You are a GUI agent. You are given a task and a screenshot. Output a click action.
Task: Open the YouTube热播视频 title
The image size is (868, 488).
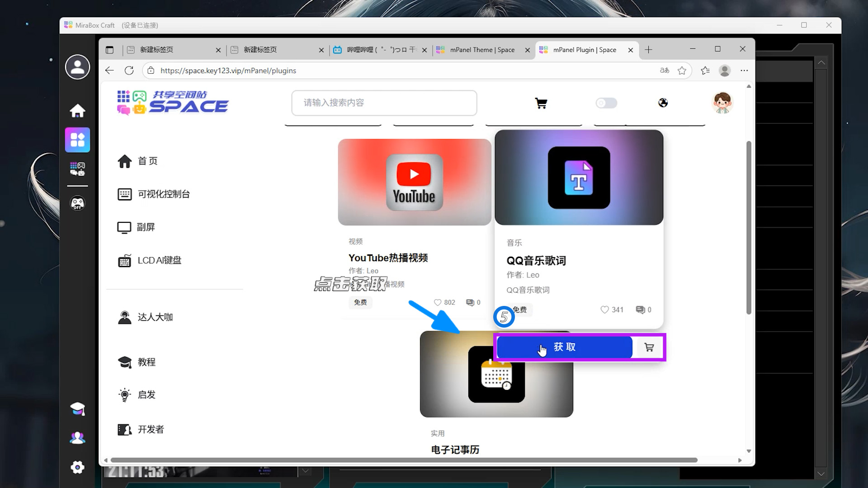pos(388,258)
